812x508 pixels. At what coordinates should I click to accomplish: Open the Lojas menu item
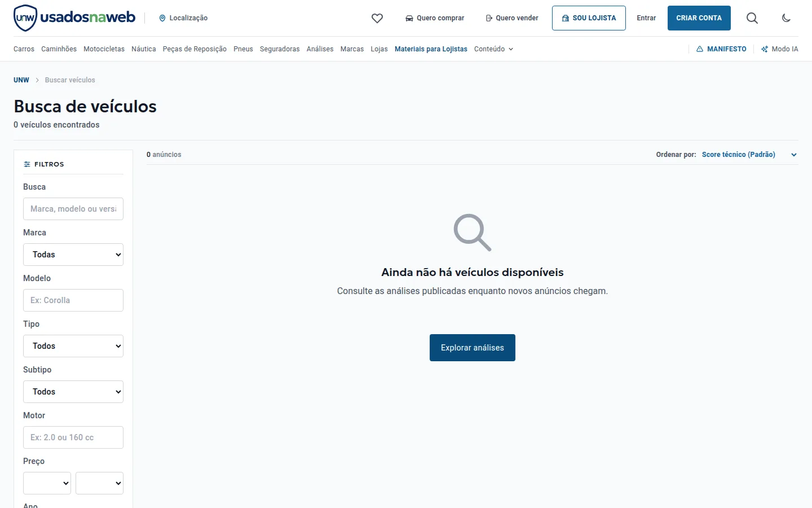379,49
